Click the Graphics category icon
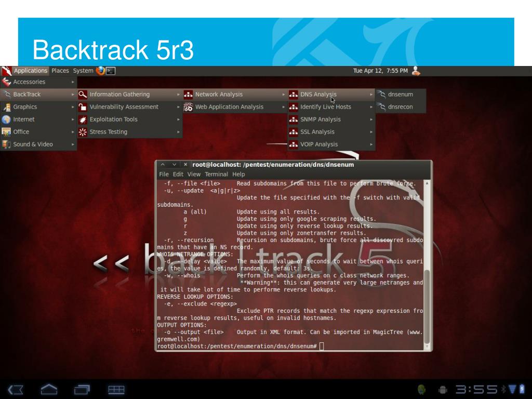 pos(6,107)
